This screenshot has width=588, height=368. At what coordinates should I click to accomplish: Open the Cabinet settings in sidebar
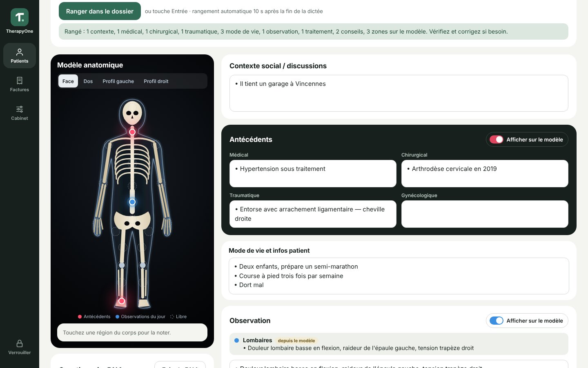[20, 113]
